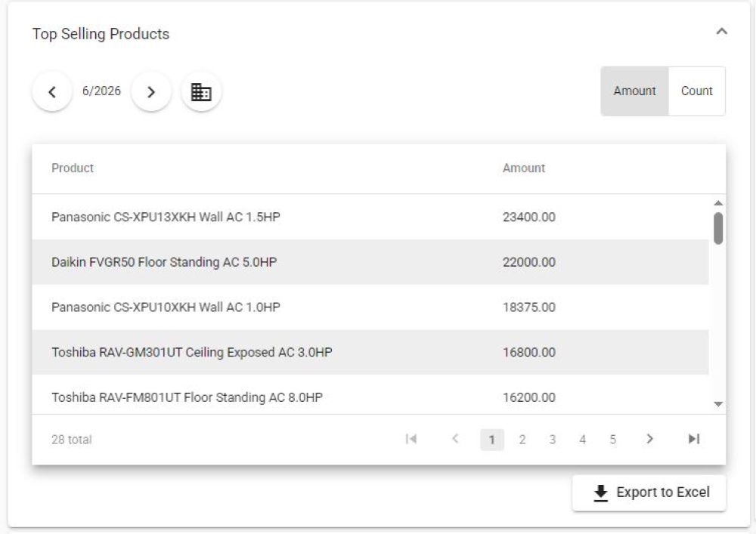Viewport: 756px width, 534px height.
Task: Open the company building filter icon
Action: [201, 91]
